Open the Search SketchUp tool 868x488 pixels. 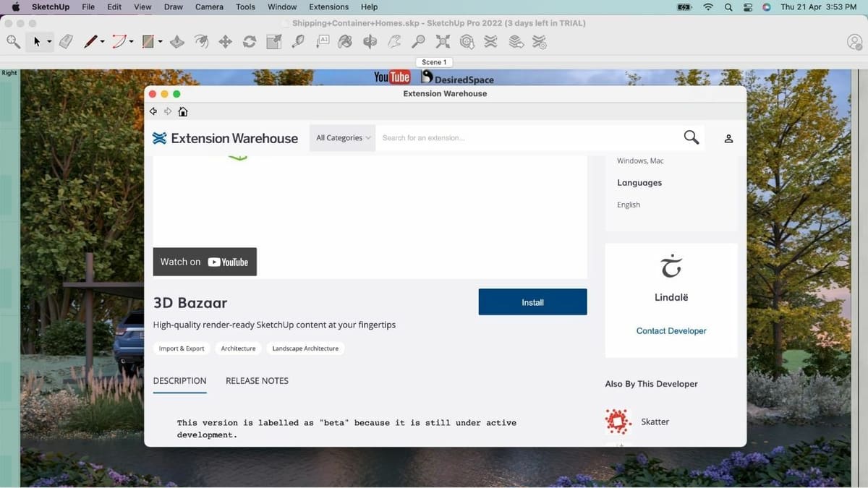(x=13, y=42)
